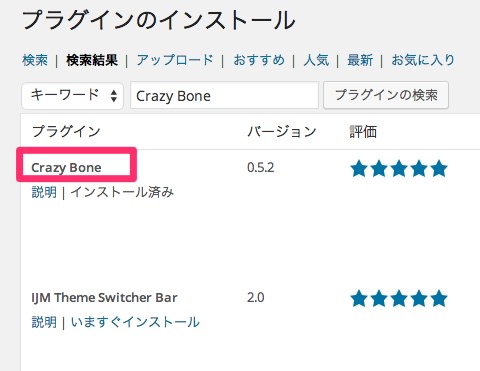Click いますぐインストール for IJM Theme Switcher Bar
Image resolution: width=480 pixels, height=371 pixels.
pos(135,322)
